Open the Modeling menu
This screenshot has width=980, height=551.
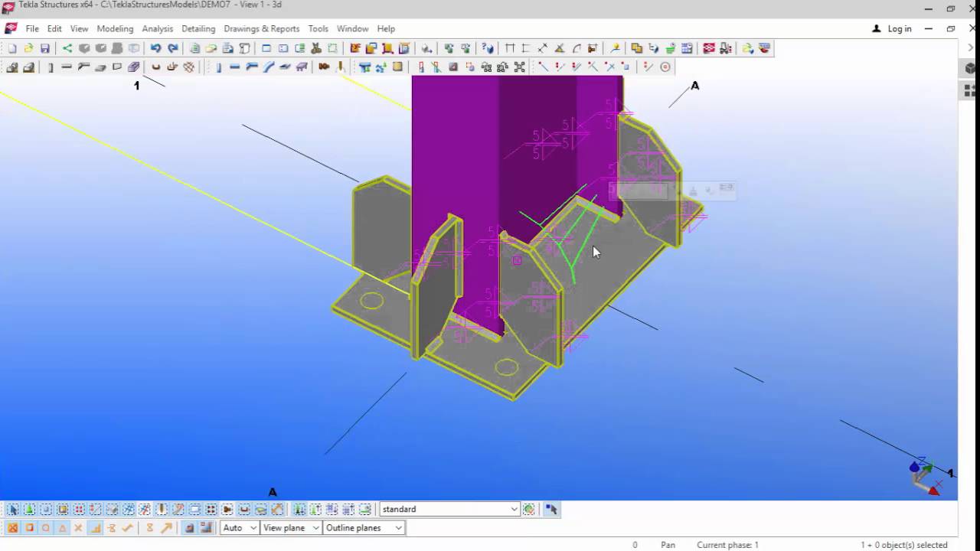tap(115, 29)
